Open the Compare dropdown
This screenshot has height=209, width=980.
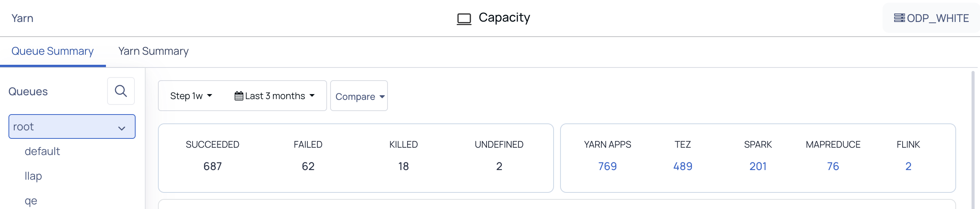click(359, 96)
